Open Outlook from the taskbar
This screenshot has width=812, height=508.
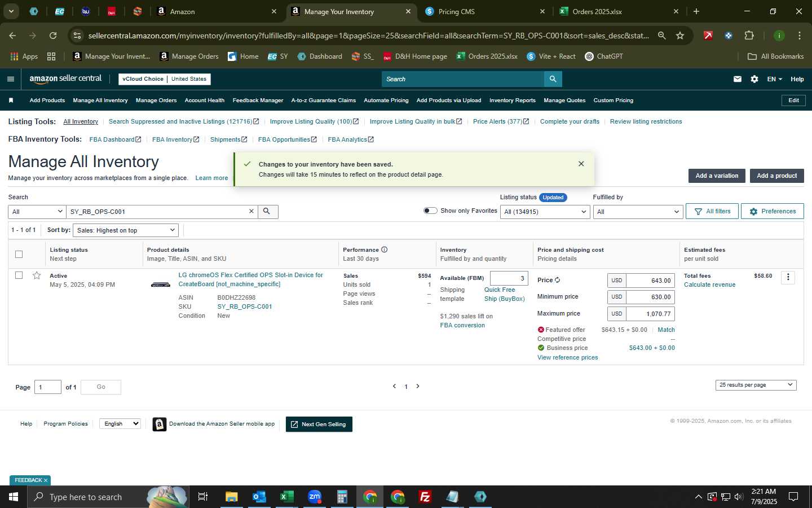259,497
